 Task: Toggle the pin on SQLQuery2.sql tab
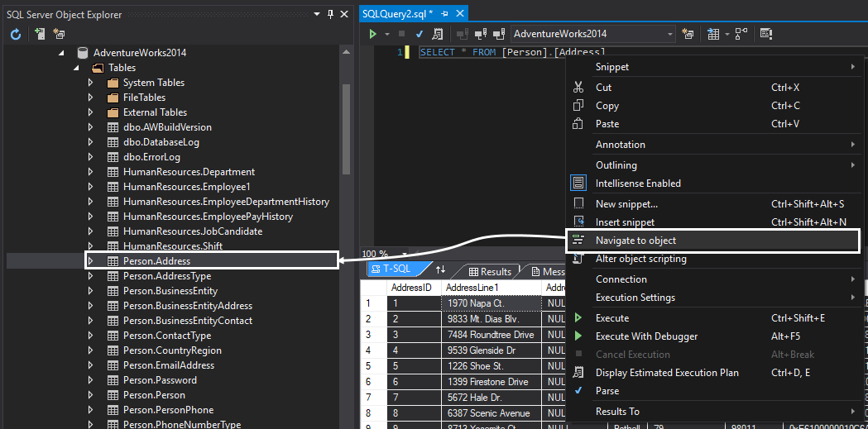(444, 14)
